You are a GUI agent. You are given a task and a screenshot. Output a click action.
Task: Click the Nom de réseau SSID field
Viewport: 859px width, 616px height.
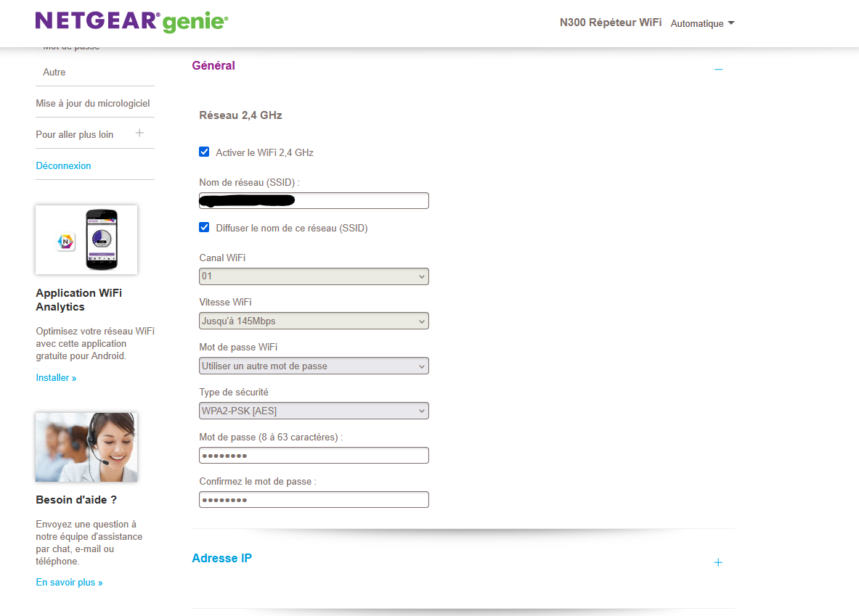click(314, 201)
